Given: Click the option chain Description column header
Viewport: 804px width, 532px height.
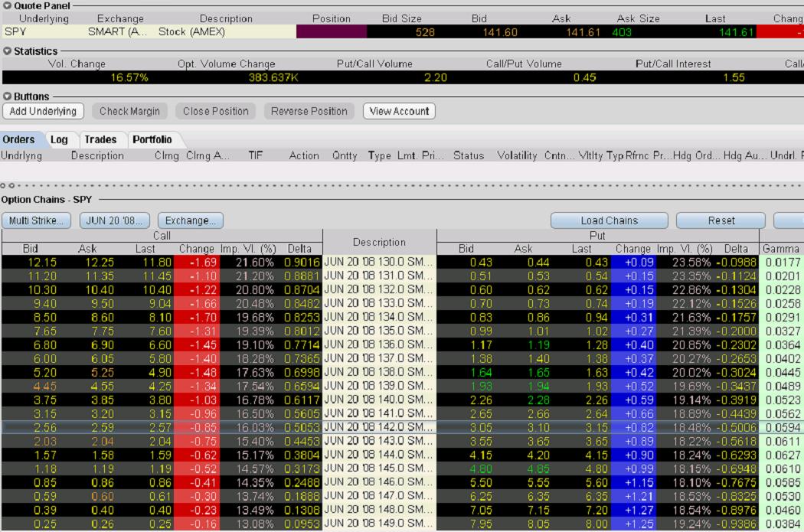Looking at the screenshot, I should tap(379, 242).
